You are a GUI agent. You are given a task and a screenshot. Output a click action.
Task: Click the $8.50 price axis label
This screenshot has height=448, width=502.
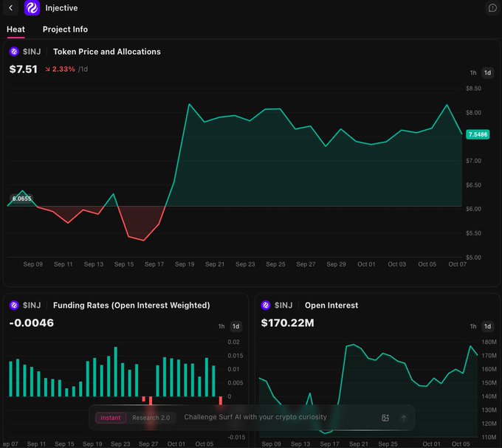click(x=473, y=89)
